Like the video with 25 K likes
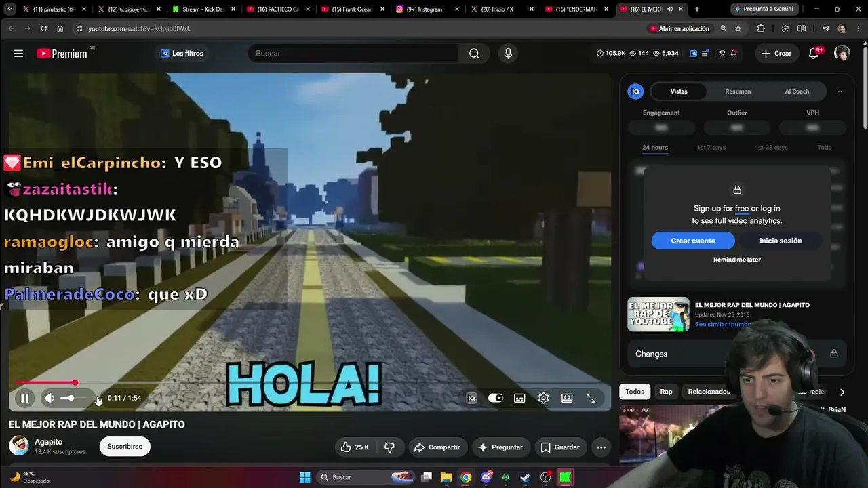 click(355, 447)
